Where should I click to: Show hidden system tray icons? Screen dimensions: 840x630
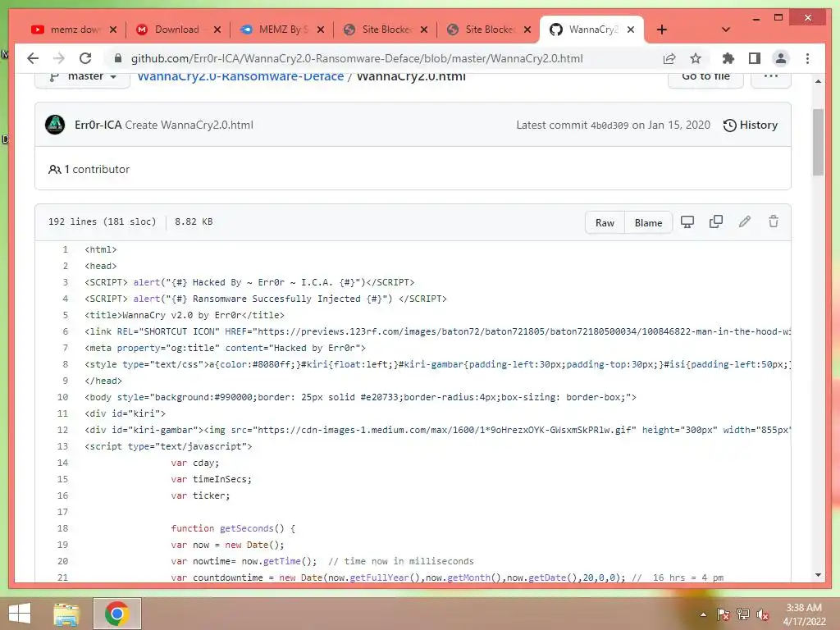(x=703, y=615)
